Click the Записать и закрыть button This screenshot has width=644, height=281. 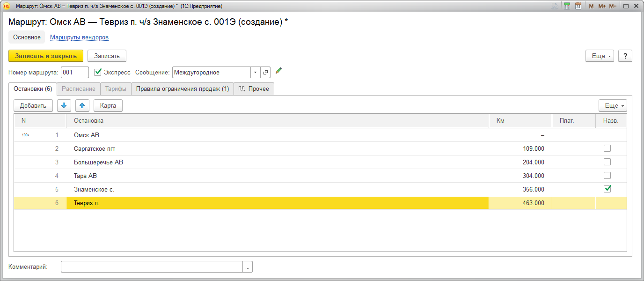click(x=46, y=56)
